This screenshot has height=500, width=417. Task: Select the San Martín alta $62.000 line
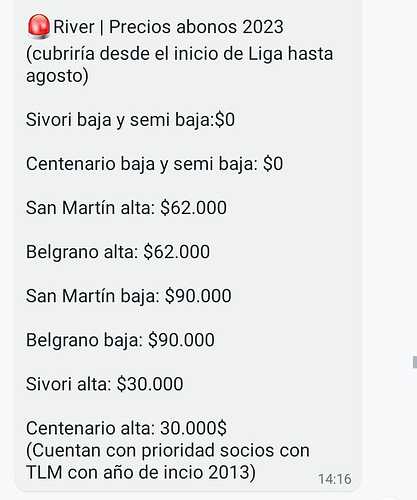point(126,208)
